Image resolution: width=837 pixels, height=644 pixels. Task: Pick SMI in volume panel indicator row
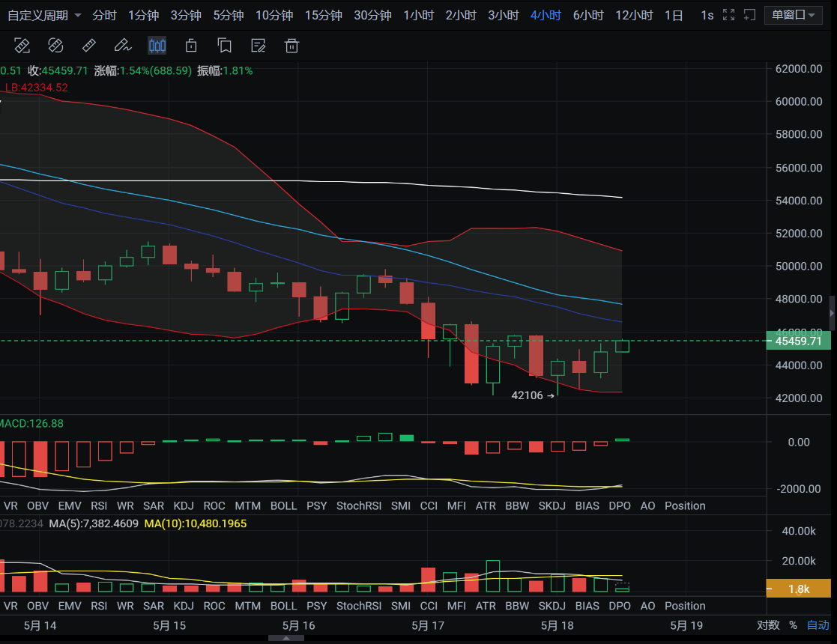401,606
